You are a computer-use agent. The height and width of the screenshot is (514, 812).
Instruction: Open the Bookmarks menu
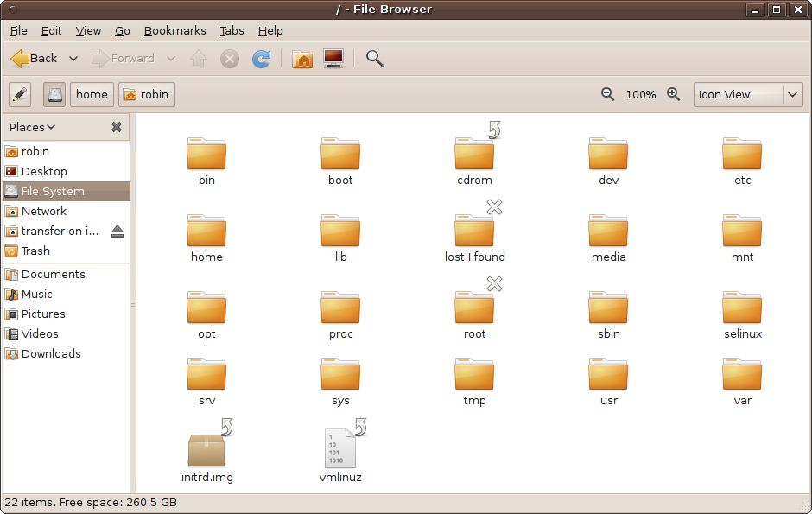coord(174,30)
